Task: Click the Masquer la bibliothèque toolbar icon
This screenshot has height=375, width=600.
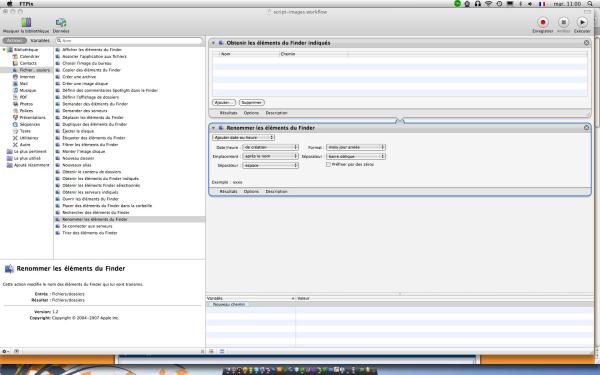Action: pos(26,23)
